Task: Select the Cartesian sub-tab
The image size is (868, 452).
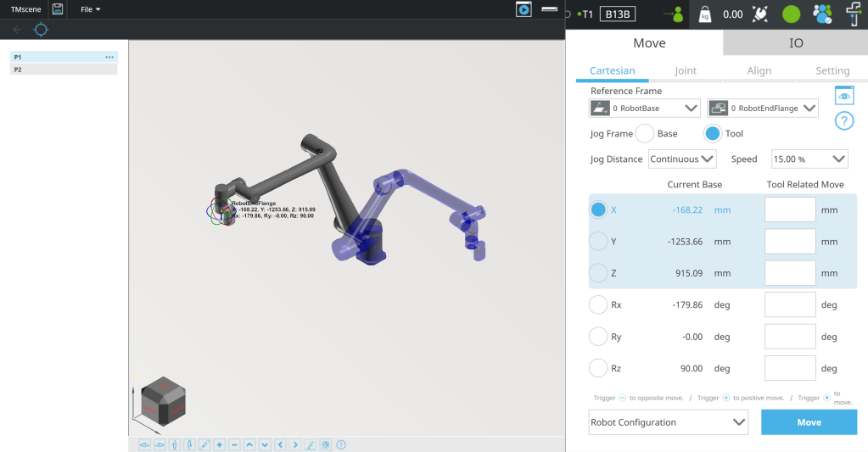Action: [x=613, y=71]
